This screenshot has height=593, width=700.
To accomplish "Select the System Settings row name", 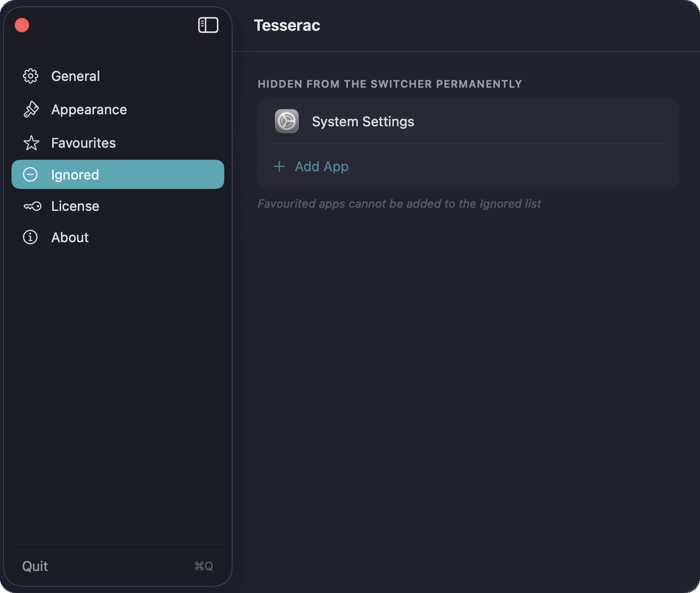I will [363, 122].
